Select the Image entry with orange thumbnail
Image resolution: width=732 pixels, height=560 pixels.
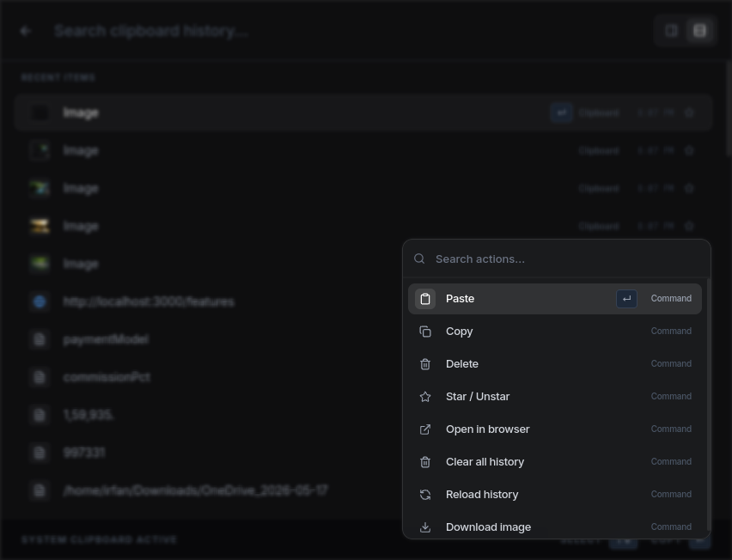(x=363, y=227)
